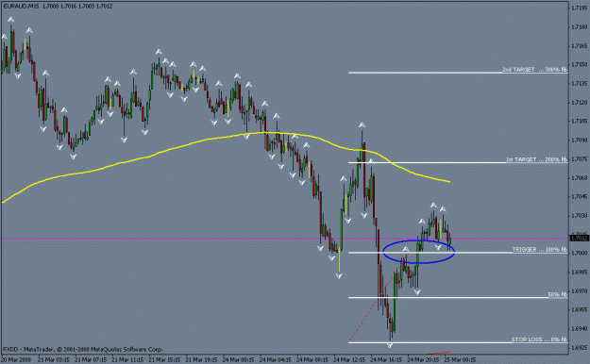Click the '24 Mar 08:15' time label
The height and width of the screenshot is (364, 590).
(x=312, y=360)
